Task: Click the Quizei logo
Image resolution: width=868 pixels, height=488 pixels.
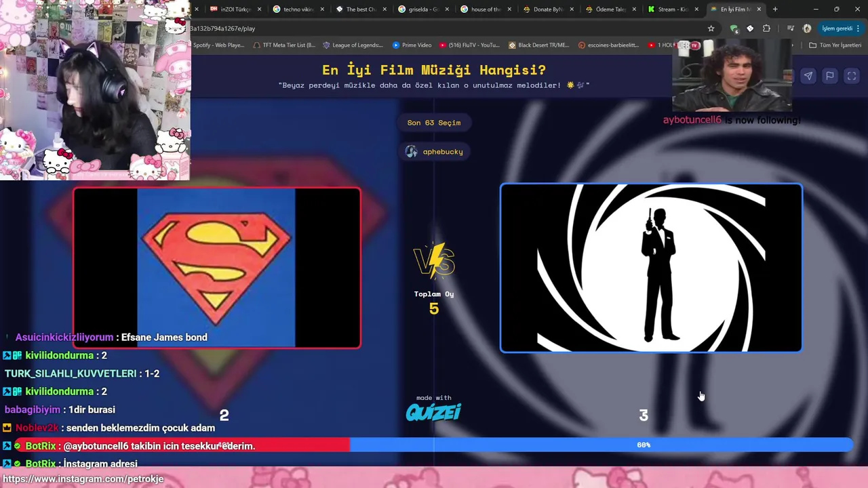Action: pyautogui.click(x=434, y=411)
